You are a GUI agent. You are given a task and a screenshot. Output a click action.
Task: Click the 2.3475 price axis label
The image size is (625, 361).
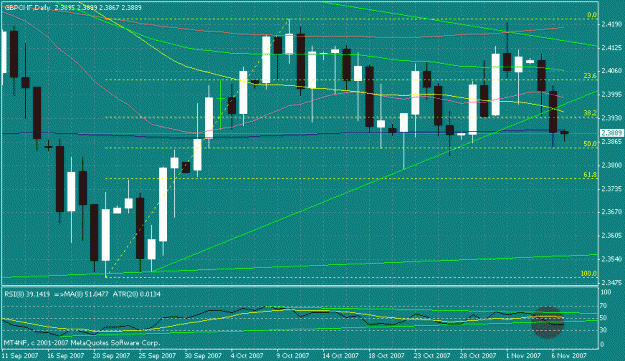click(x=612, y=283)
